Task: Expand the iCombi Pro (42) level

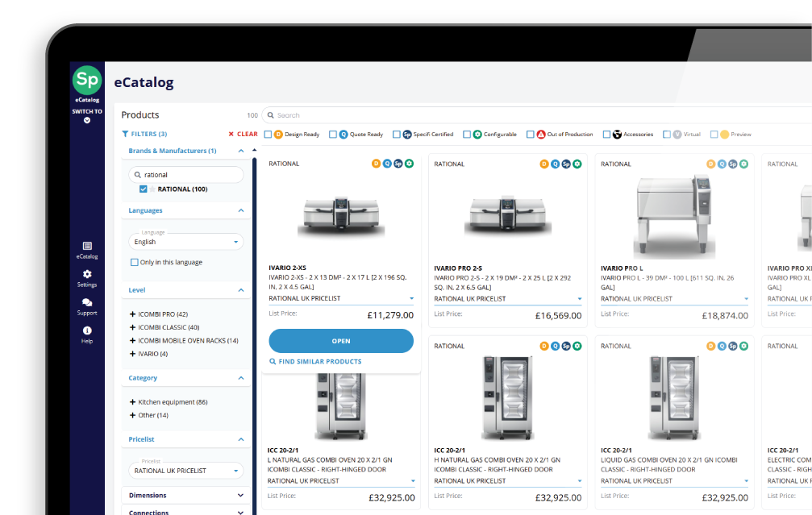Action: pyautogui.click(x=132, y=314)
